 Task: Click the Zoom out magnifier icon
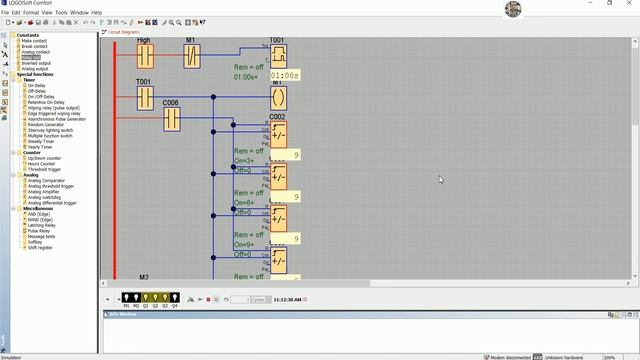point(179,22)
